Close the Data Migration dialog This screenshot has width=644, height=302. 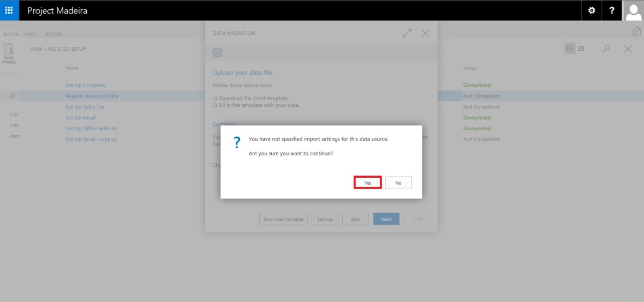425,33
